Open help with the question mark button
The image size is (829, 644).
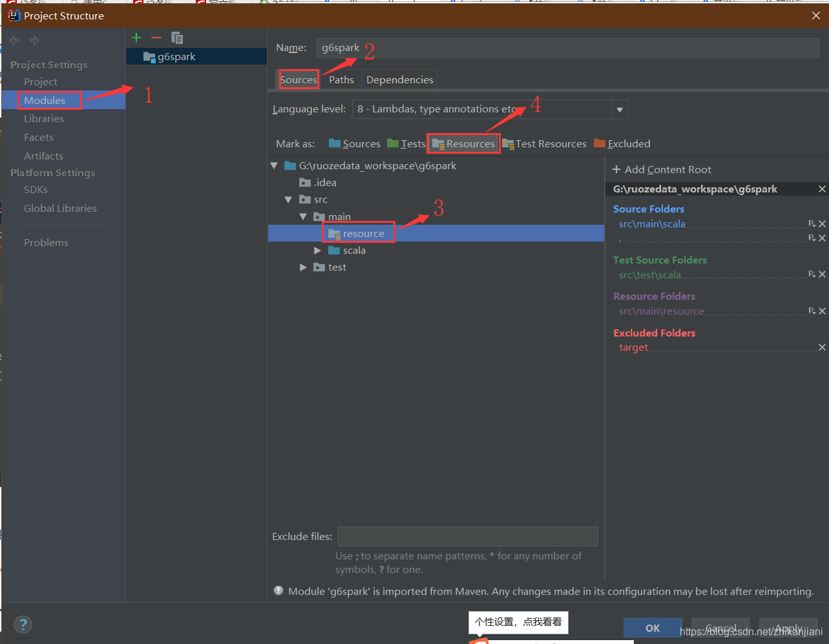(x=23, y=625)
